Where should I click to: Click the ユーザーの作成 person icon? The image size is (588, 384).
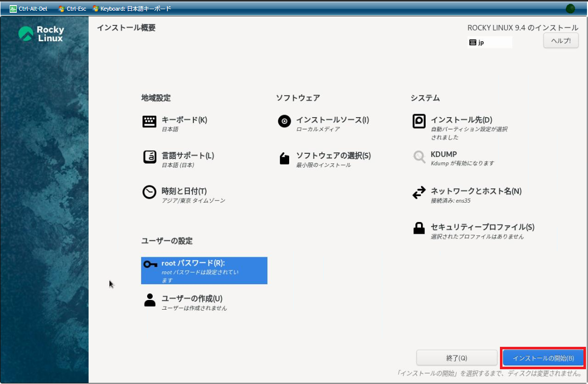tap(150, 300)
